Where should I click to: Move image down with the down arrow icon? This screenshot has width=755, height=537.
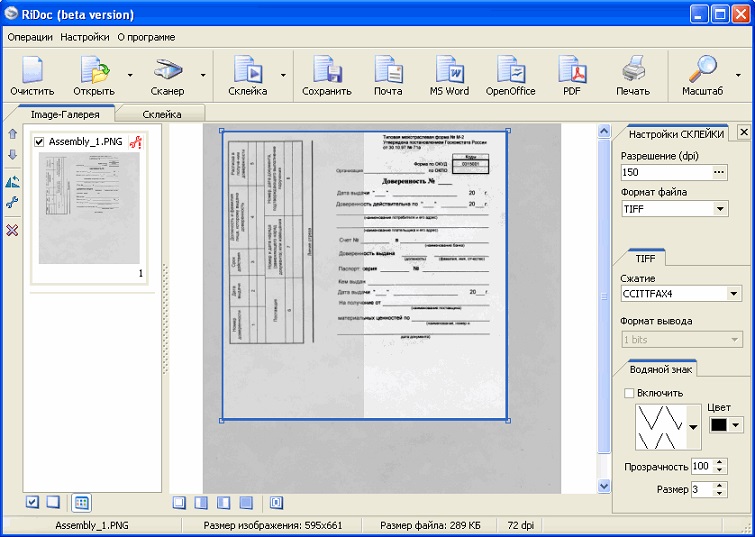[13, 155]
